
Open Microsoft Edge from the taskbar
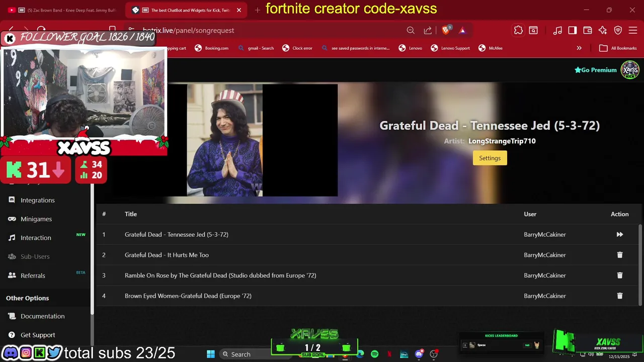coord(360,354)
